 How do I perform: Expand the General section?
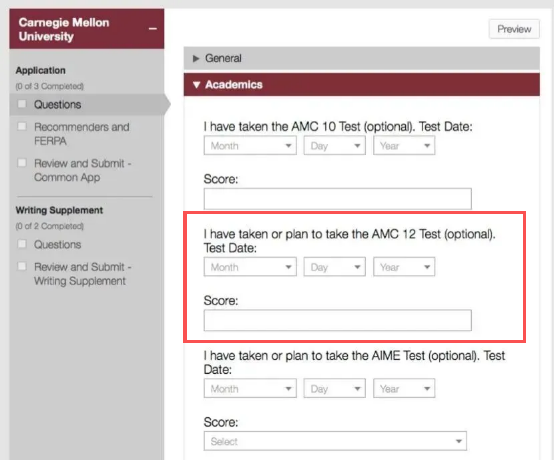pyautogui.click(x=361, y=58)
